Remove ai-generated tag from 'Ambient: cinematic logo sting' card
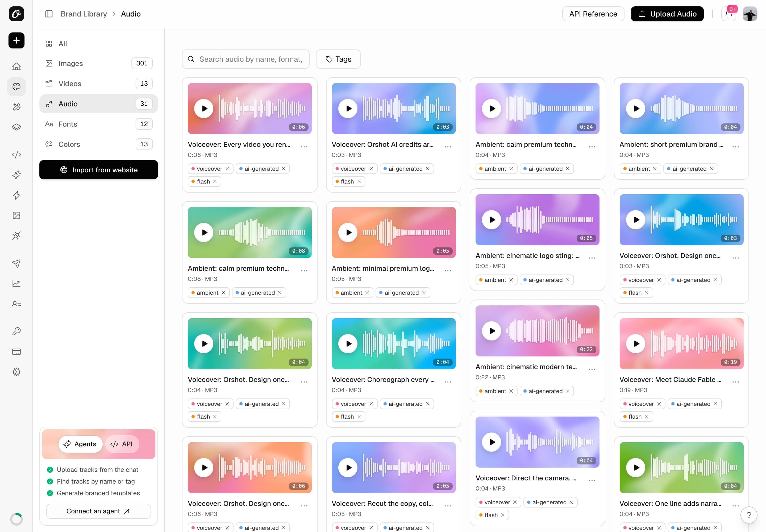The width and height of the screenshot is (766, 532). [568, 280]
